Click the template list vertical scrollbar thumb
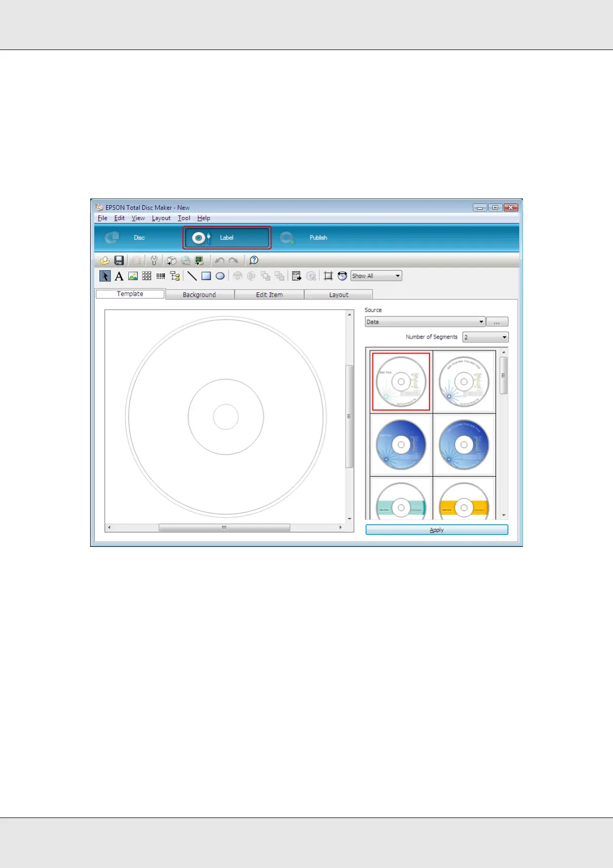Image resolution: width=613 pixels, height=868 pixels. tap(504, 376)
